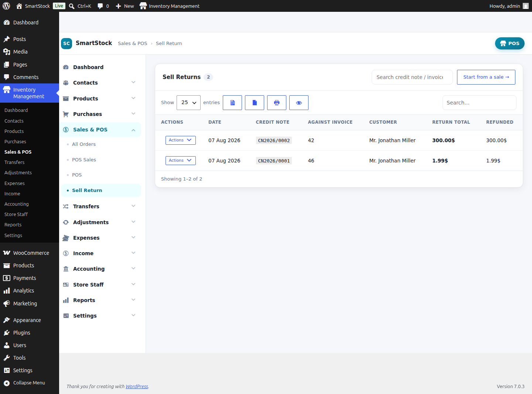Open the Actions dropdown for CN2026/0001
The image size is (532, 394).
(180, 161)
